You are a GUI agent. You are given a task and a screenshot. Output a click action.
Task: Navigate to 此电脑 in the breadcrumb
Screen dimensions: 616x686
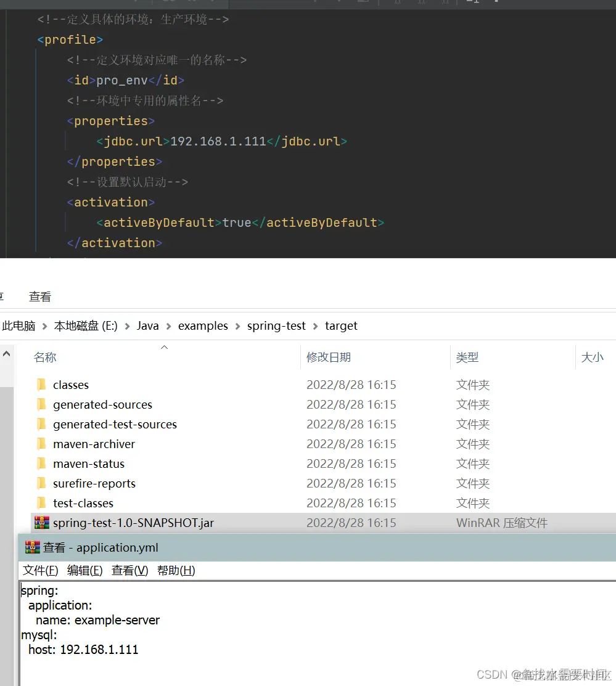pyautogui.click(x=18, y=326)
